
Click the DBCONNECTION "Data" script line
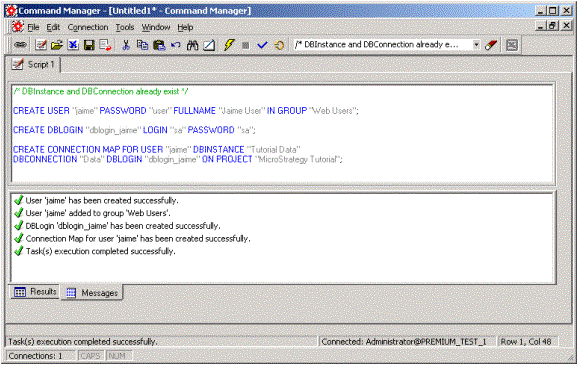178,159
